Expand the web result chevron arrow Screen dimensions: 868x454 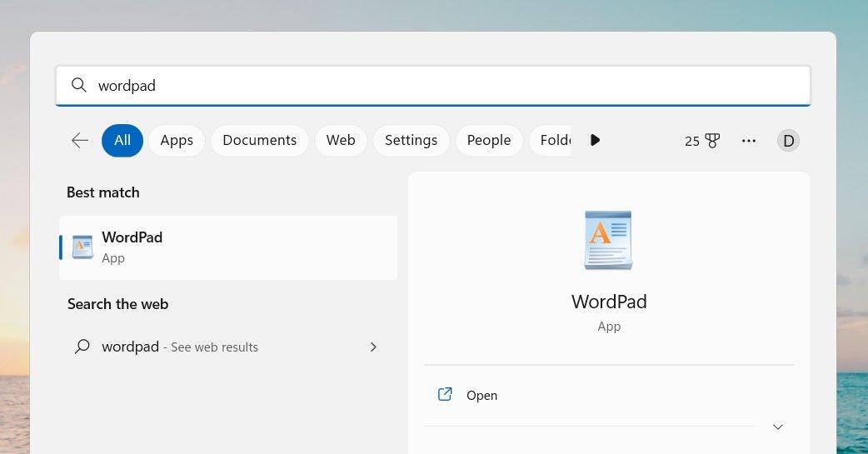tap(373, 347)
